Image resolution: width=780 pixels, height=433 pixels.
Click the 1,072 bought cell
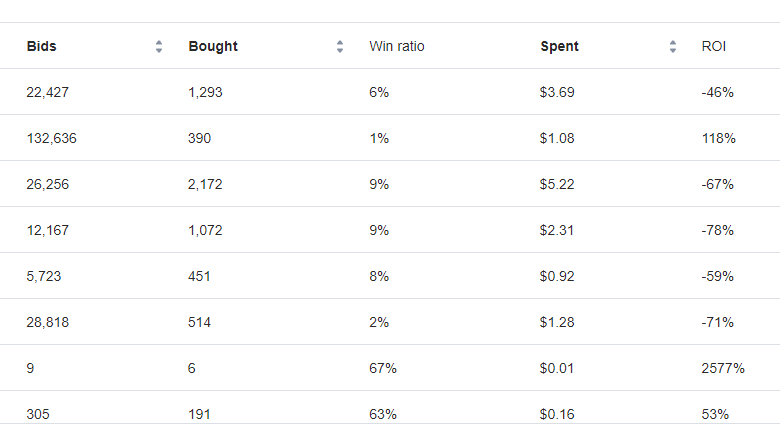tap(205, 230)
